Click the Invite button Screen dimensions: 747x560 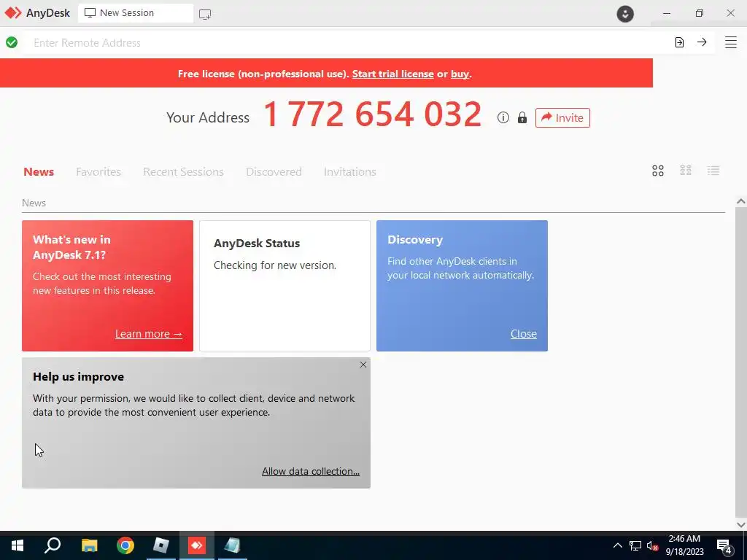[562, 117]
